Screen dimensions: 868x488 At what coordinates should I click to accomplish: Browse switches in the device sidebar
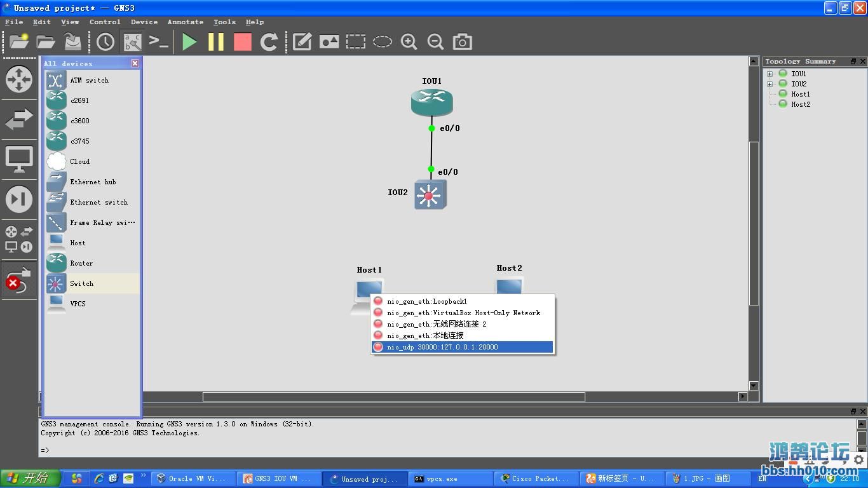coord(19,119)
